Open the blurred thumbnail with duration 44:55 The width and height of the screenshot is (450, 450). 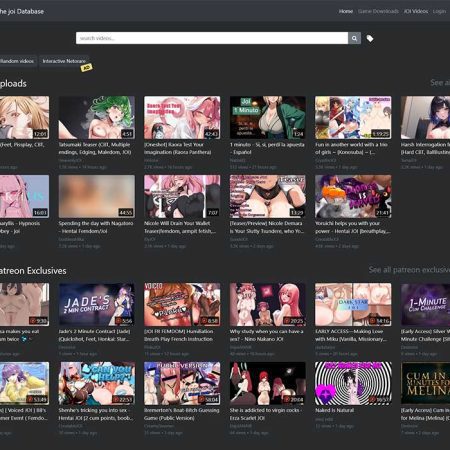97,196
